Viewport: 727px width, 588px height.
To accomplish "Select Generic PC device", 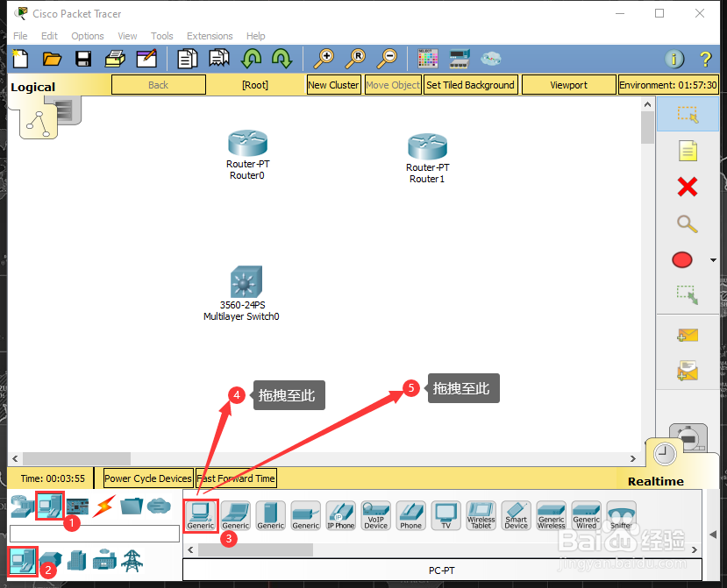I will pos(201,515).
